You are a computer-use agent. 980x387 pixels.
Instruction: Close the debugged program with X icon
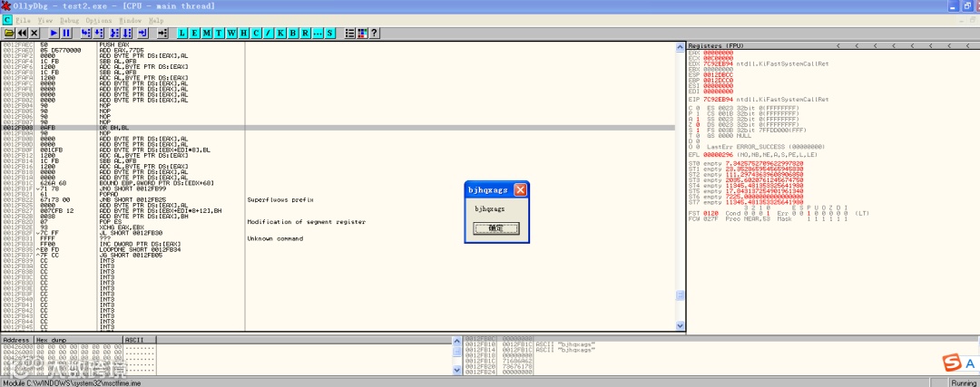pyautogui.click(x=34, y=34)
